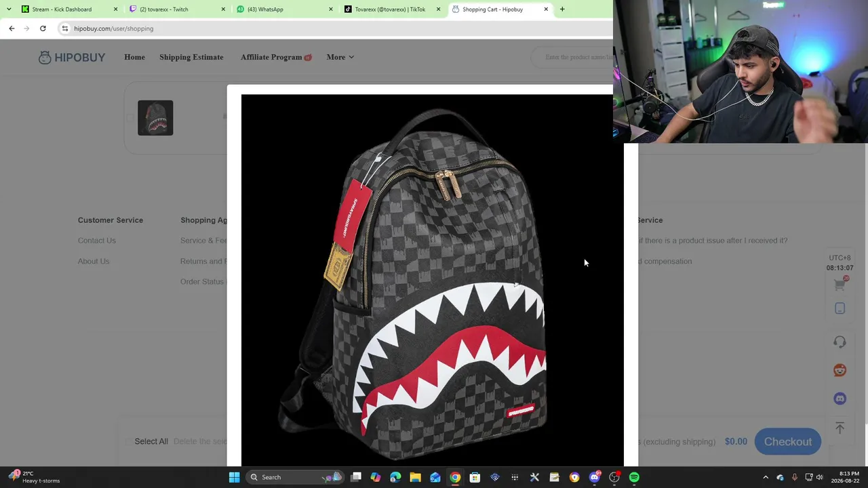
Task: Switch to the WhatsApp tab
Action: (x=284, y=9)
